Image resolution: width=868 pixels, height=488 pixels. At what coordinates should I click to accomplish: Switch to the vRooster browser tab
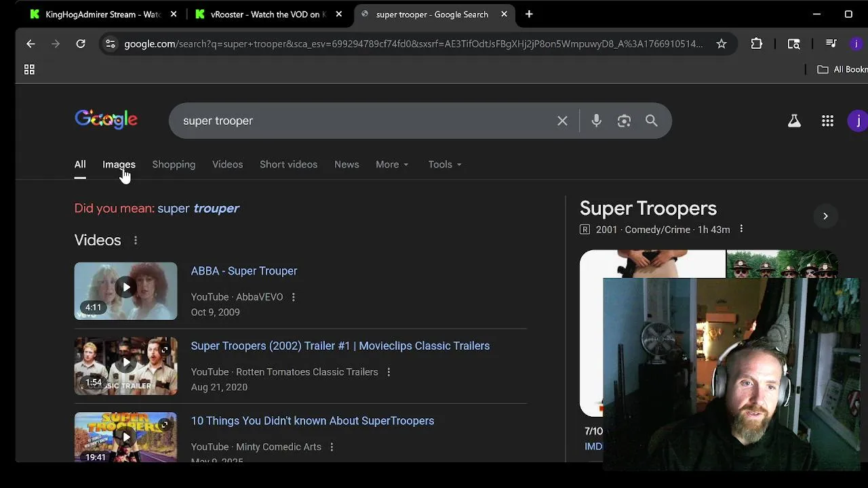tap(268, 14)
